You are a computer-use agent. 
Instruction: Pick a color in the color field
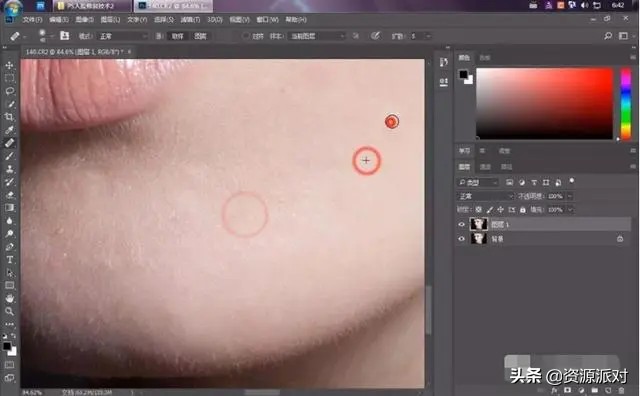[544, 104]
